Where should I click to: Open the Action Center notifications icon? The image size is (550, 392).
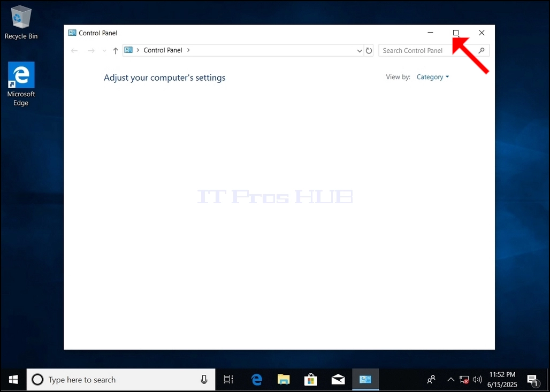[x=532, y=380]
